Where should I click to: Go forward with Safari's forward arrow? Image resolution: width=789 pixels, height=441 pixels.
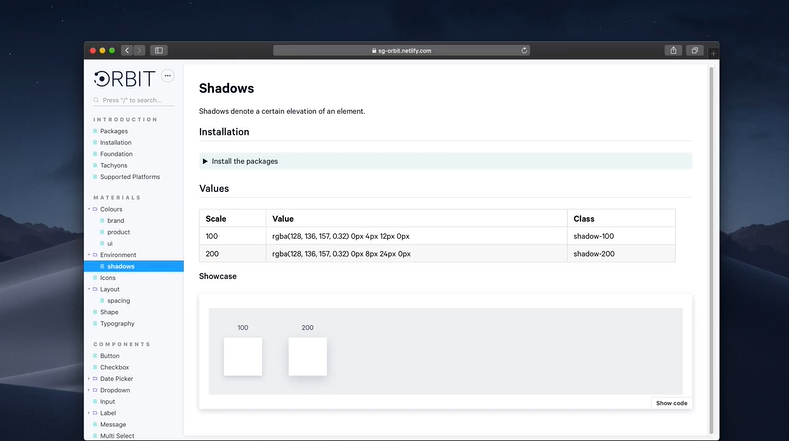139,50
